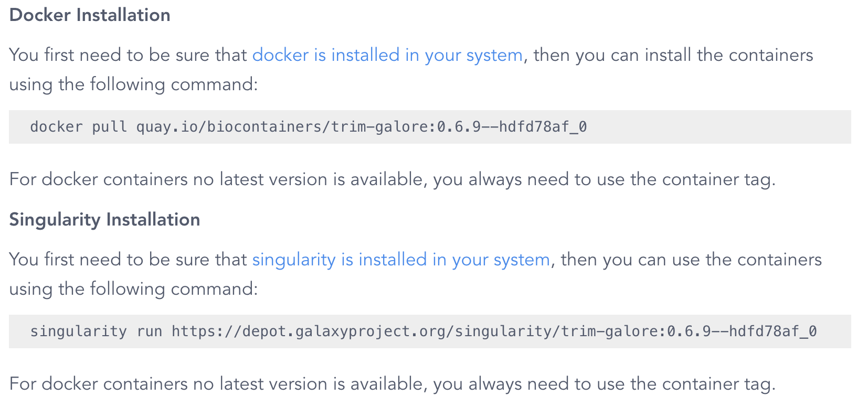Click the Docker Installation heading

pos(90,15)
